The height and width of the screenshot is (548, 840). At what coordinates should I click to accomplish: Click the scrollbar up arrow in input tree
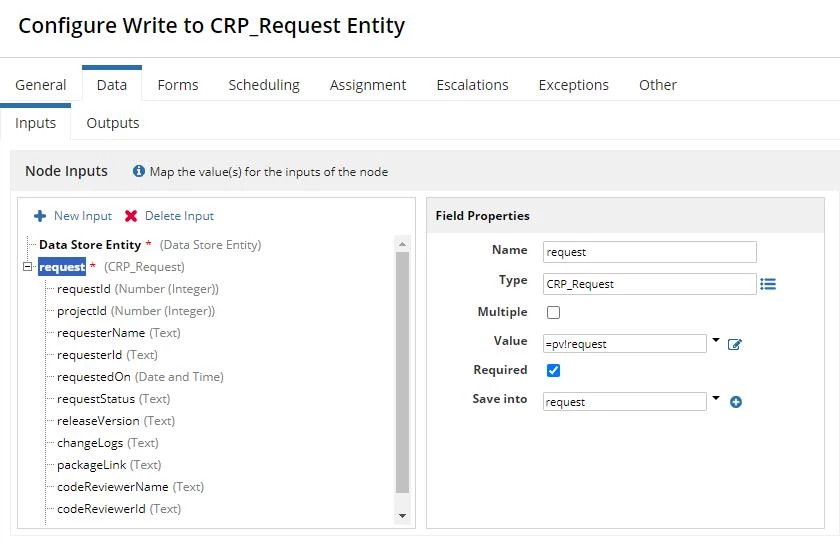tap(402, 244)
